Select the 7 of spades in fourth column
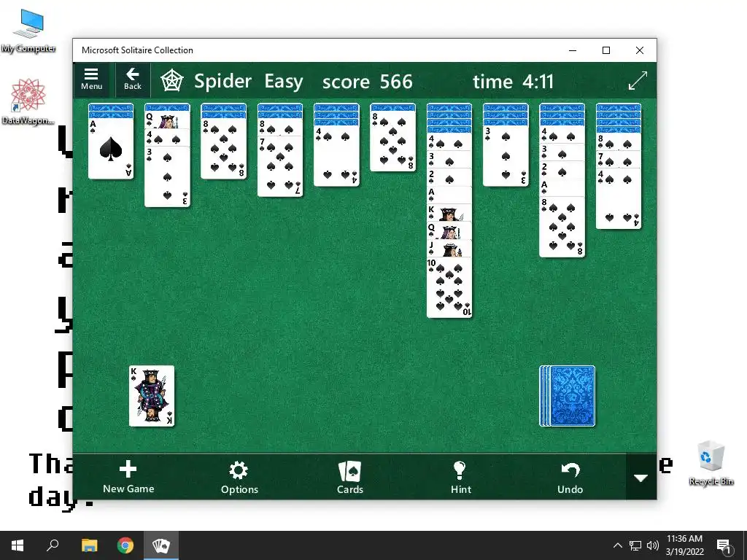 (x=280, y=166)
